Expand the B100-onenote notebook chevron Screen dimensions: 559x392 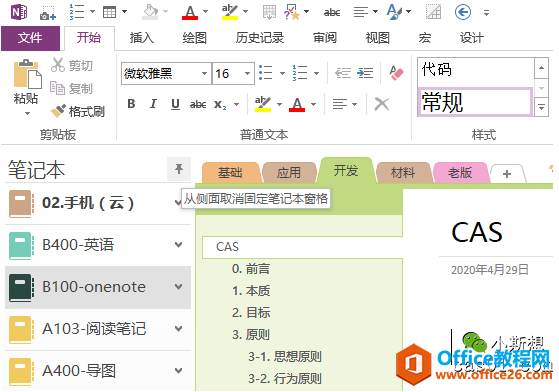click(x=179, y=287)
